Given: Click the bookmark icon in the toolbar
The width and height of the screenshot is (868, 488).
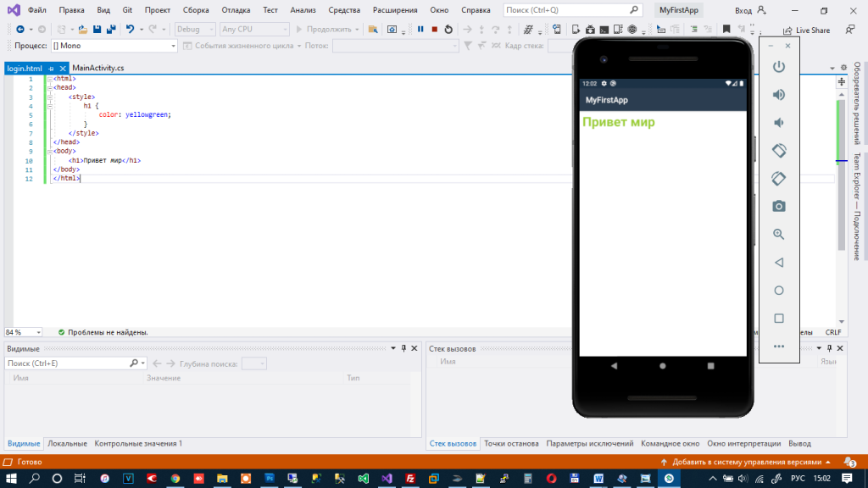Looking at the screenshot, I should tap(726, 30).
